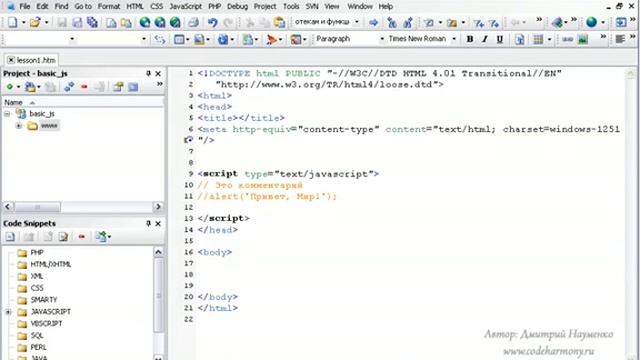Screen dimensions: 640x360
Task: Open dropdown arrow next to new file icon
Action: click(x=23, y=22)
